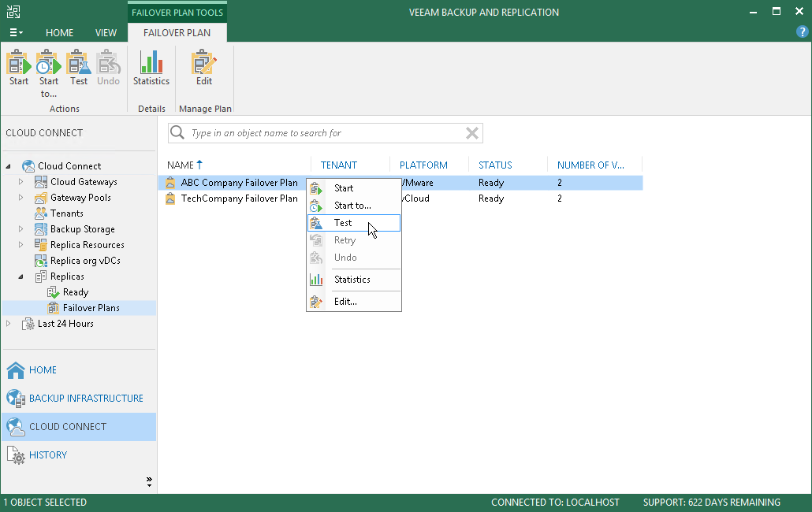812x512 pixels.
Task: Select Replica org vDCs in the tree
Action: point(85,261)
